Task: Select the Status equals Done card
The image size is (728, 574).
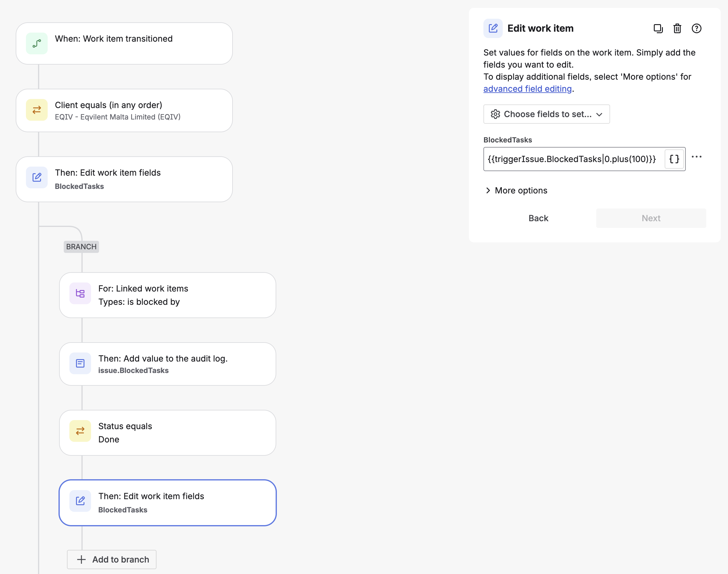Action: click(168, 432)
